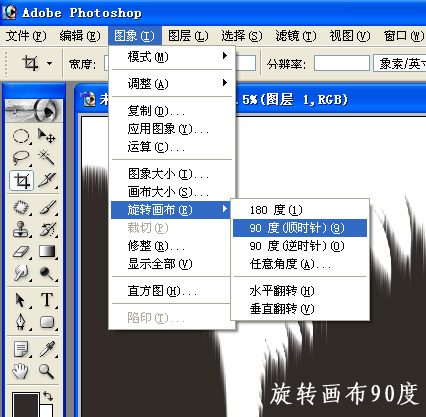Click the foreground color swatch
Viewport: 426px width, 417px height.
tap(26, 405)
